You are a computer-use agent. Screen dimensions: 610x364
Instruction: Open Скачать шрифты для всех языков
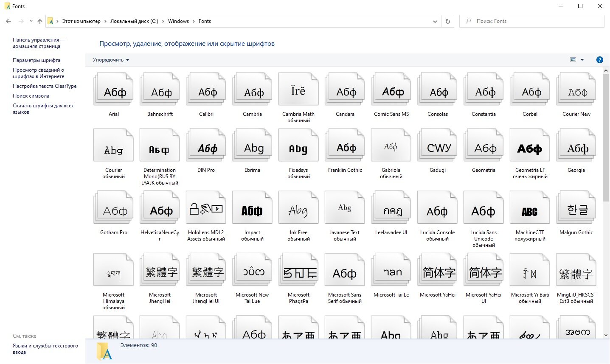click(x=43, y=109)
